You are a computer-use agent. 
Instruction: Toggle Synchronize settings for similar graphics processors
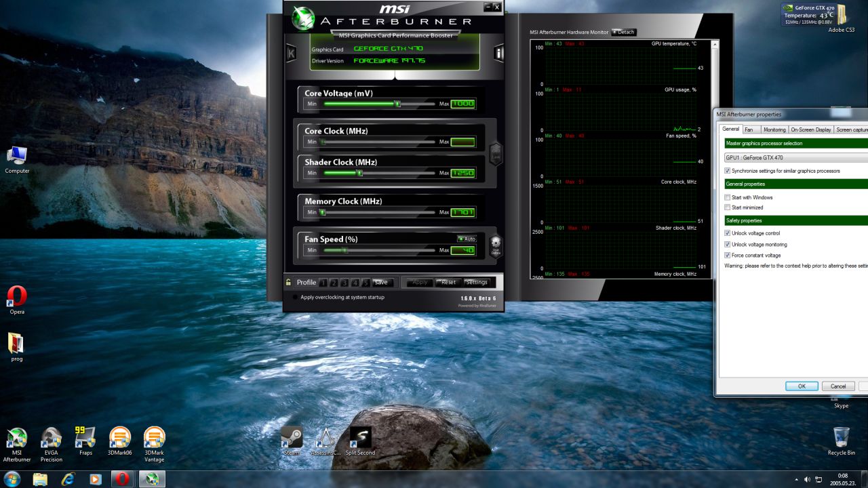[728, 171]
